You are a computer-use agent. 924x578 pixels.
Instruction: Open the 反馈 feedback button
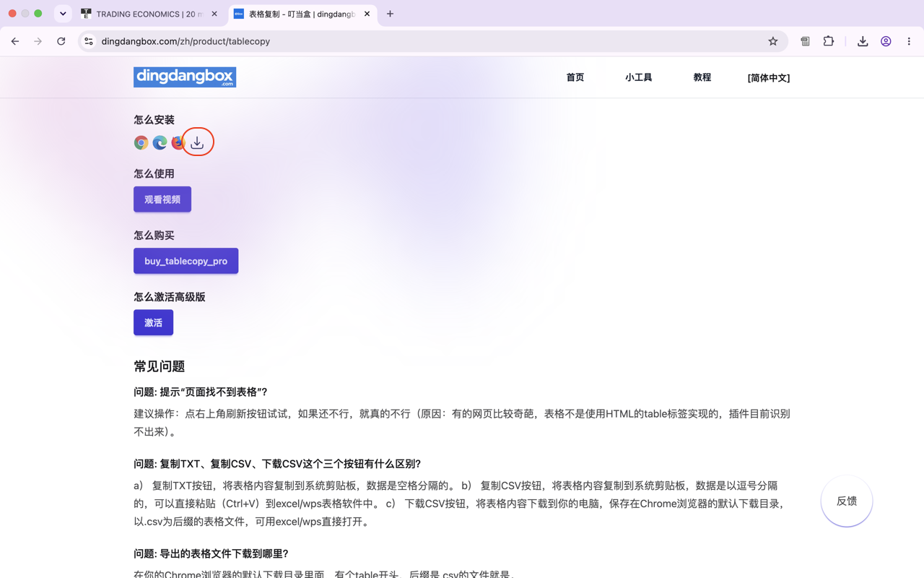click(x=847, y=501)
